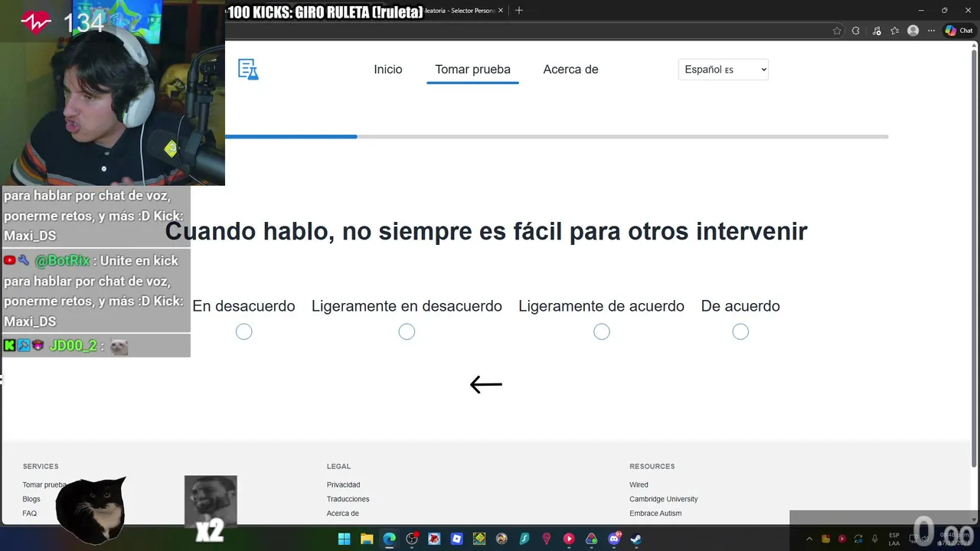Select Ligeramente de acuerdo option

(602, 331)
